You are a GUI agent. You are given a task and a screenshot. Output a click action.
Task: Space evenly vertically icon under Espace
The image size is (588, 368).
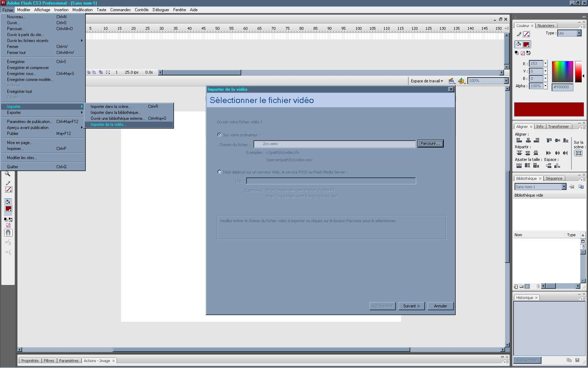(x=548, y=165)
